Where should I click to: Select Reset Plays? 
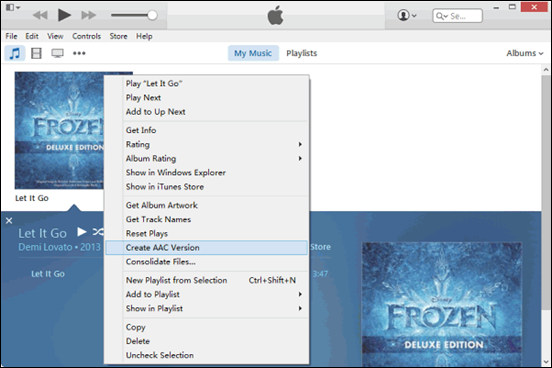pyautogui.click(x=207, y=233)
